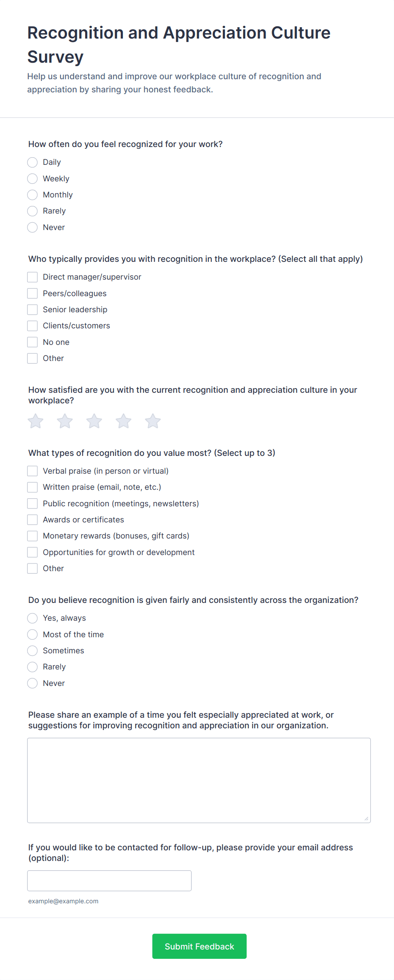This screenshot has height=980, width=394.
Task: Pick Sometimes for recognition consistency
Action: (x=32, y=651)
